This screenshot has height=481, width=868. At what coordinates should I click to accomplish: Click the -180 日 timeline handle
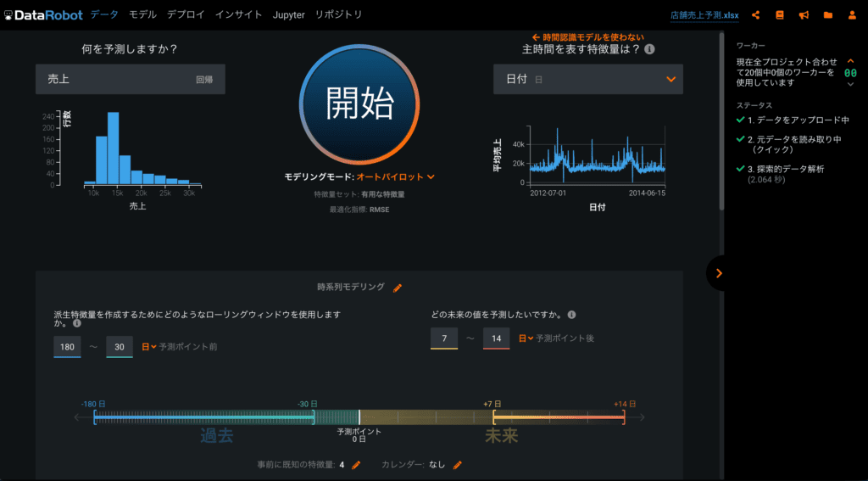click(95, 417)
